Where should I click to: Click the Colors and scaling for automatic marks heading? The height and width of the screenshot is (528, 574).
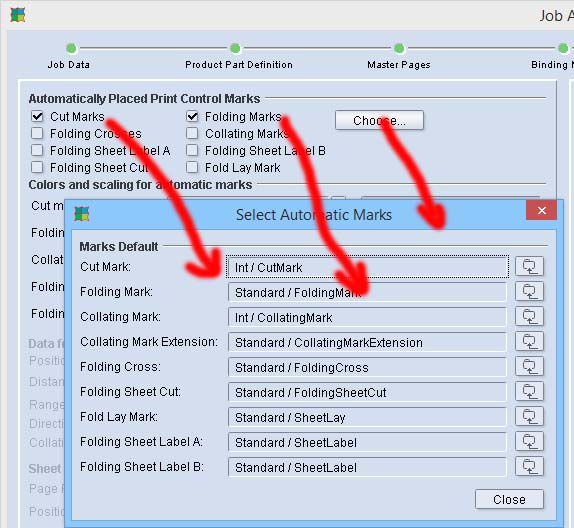point(140,185)
